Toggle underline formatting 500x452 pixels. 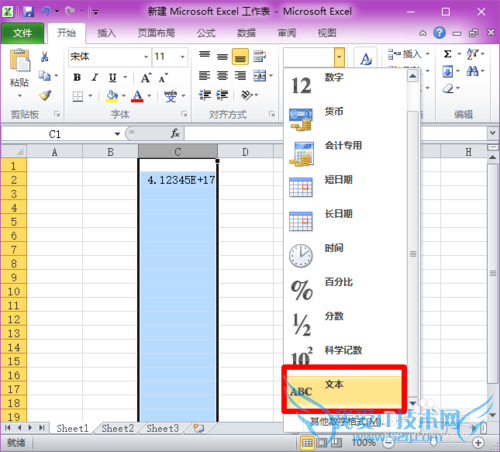tap(113, 78)
